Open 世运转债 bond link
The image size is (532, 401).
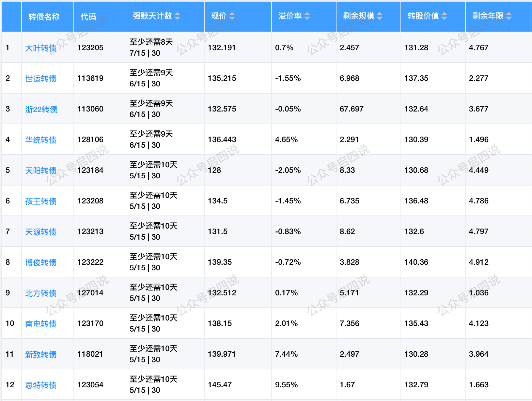pos(41,79)
